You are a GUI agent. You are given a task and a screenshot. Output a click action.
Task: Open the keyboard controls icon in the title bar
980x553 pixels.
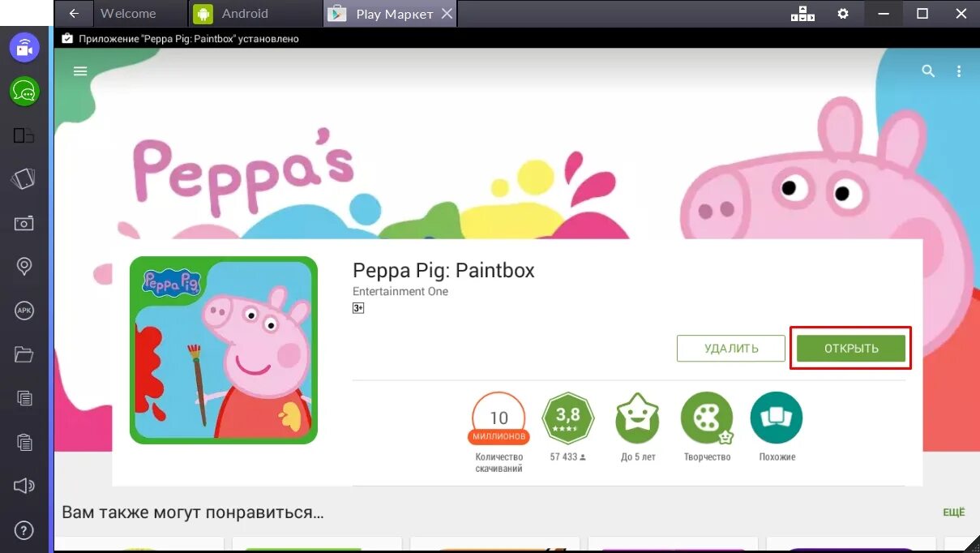point(802,14)
